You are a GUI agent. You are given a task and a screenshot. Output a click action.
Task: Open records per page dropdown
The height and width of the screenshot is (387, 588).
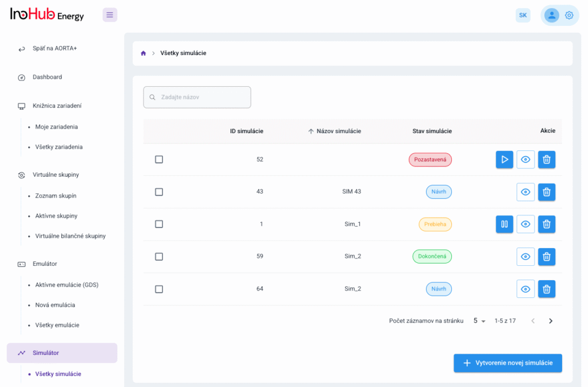tap(479, 321)
